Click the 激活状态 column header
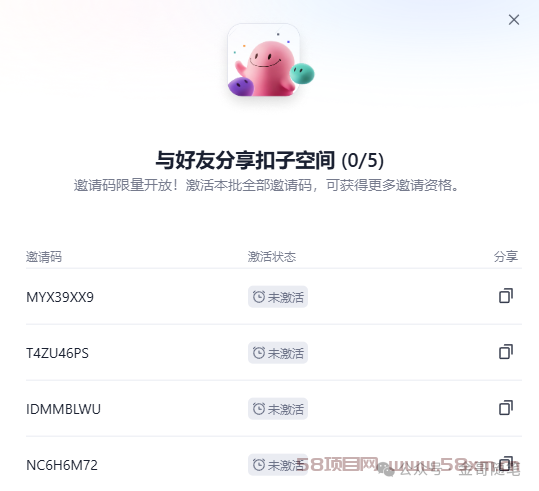Viewport: 539px width, 491px height. [272, 257]
